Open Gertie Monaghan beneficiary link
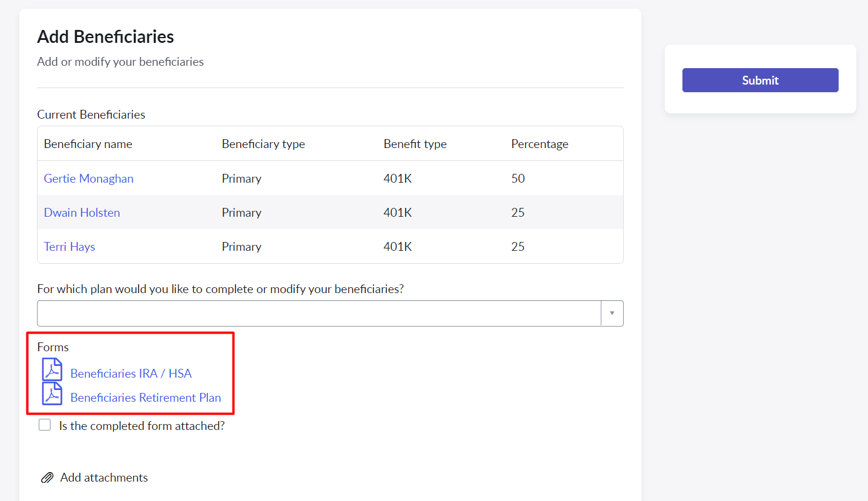This screenshot has height=501, width=868. (89, 179)
